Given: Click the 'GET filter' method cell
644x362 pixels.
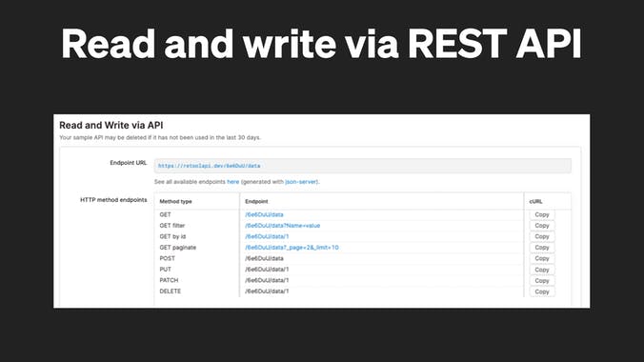Looking at the screenshot, I should click(172, 226).
